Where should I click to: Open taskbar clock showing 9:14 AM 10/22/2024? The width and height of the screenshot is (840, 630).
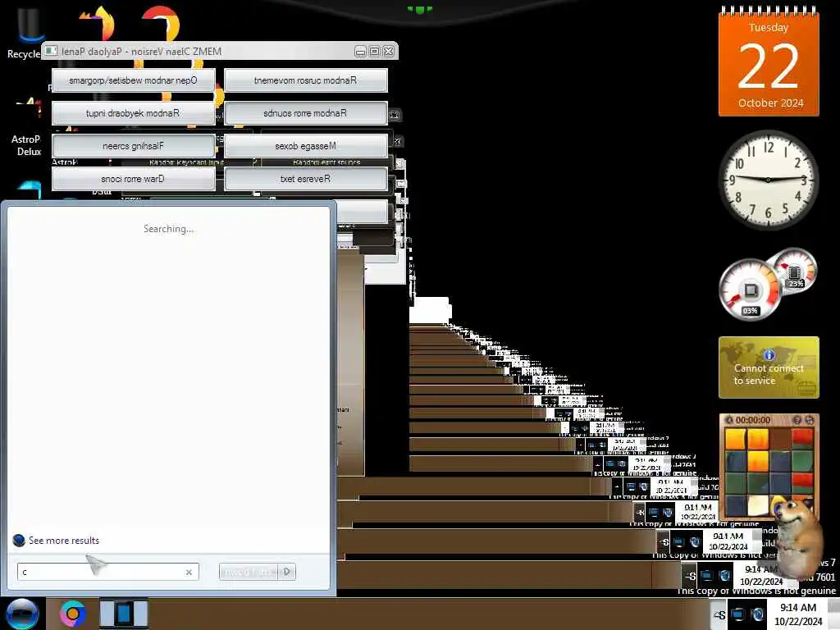coord(798,614)
